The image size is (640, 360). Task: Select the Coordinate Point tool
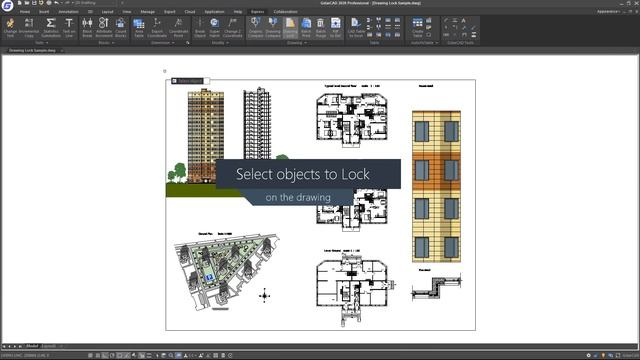pyautogui.click(x=178, y=28)
